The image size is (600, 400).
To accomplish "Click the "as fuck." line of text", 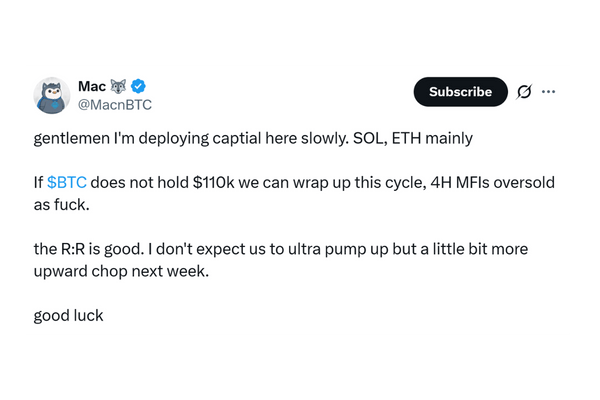I will 62,206.
